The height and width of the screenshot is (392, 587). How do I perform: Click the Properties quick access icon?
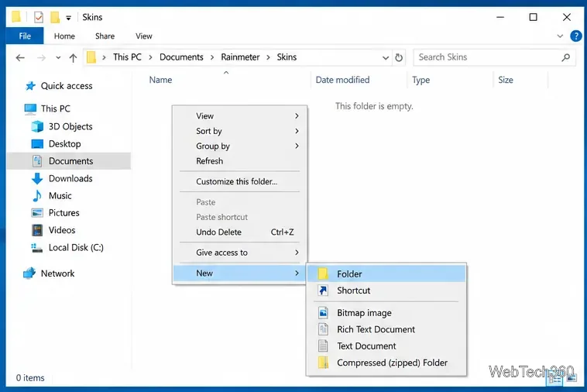(x=39, y=17)
